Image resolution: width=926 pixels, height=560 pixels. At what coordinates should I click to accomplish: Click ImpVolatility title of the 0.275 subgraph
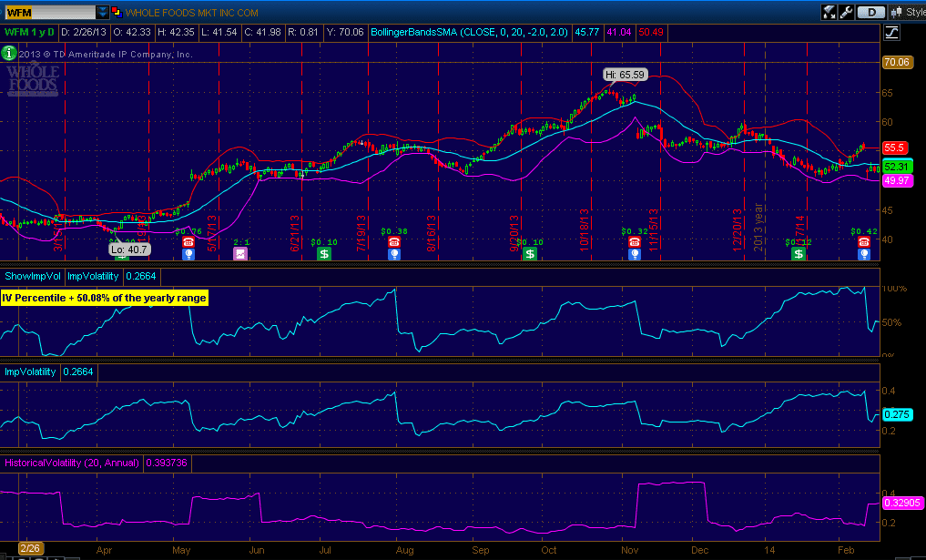tap(30, 372)
